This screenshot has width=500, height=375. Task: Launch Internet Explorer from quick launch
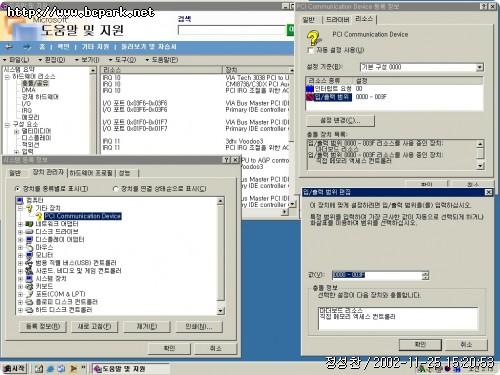click(50, 369)
